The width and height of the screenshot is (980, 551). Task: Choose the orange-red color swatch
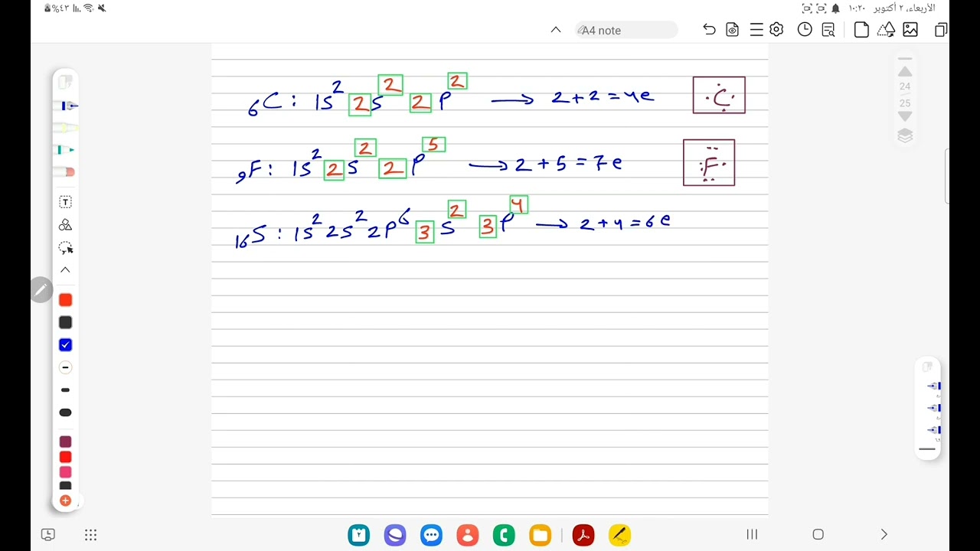click(x=65, y=300)
